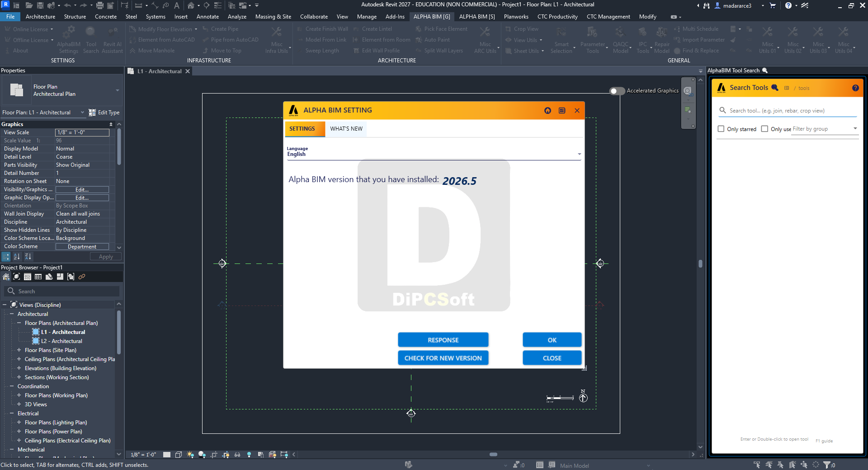This screenshot has height=470, width=868.
Task: Click the View Scale value field
Action: pyautogui.click(x=82, y=132)
